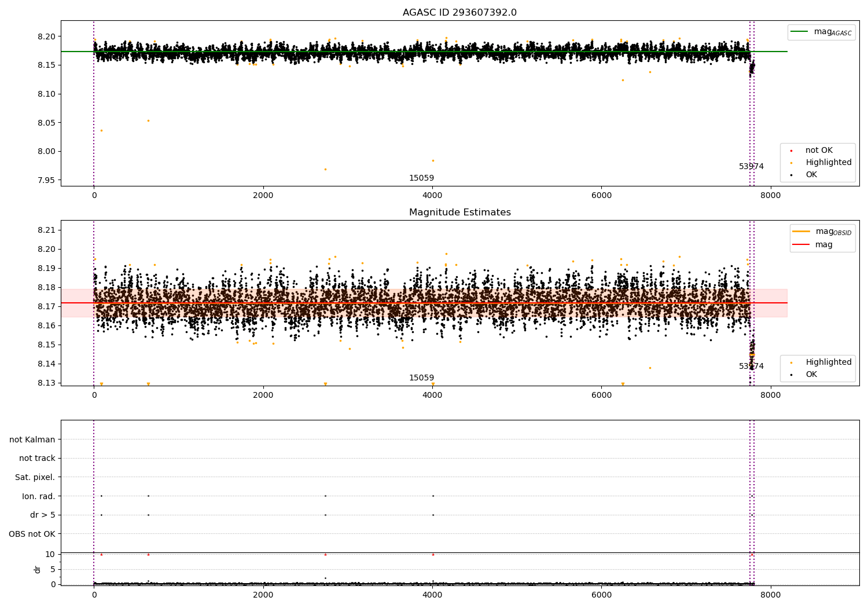The height and width of the screenshot is (608, 868).
Task: Select the 'Ion. rad.' row label
Action: tap(38, 496)
